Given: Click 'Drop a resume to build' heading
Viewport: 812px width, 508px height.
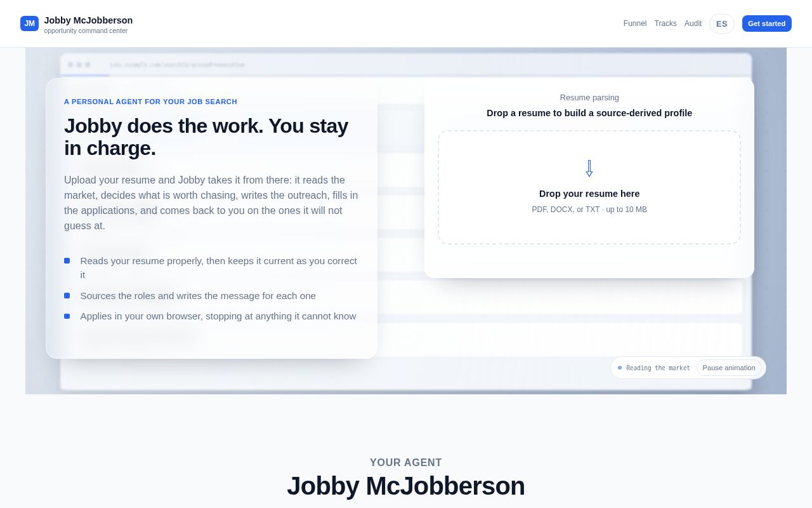Looking at the screenshot, I should pos(589,113).
